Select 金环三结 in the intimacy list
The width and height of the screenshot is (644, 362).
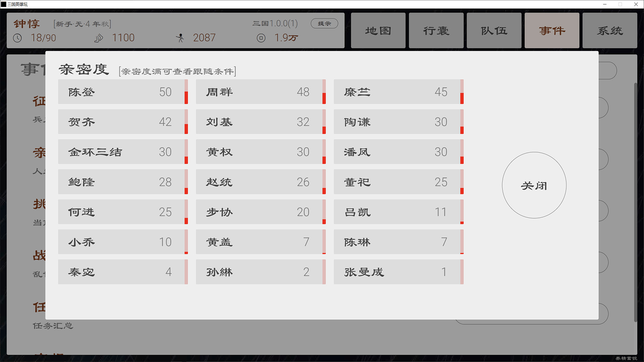(x=123, y=152)
